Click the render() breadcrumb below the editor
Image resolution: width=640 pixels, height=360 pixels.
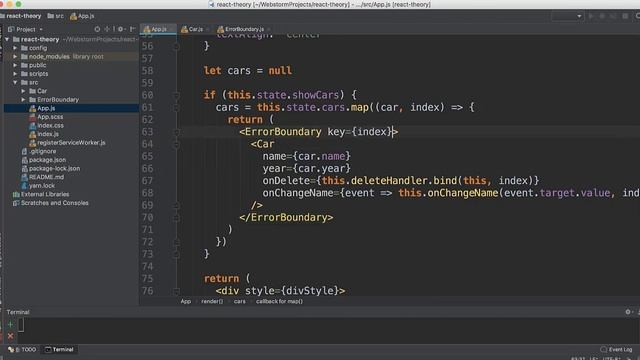pos(212,302)
